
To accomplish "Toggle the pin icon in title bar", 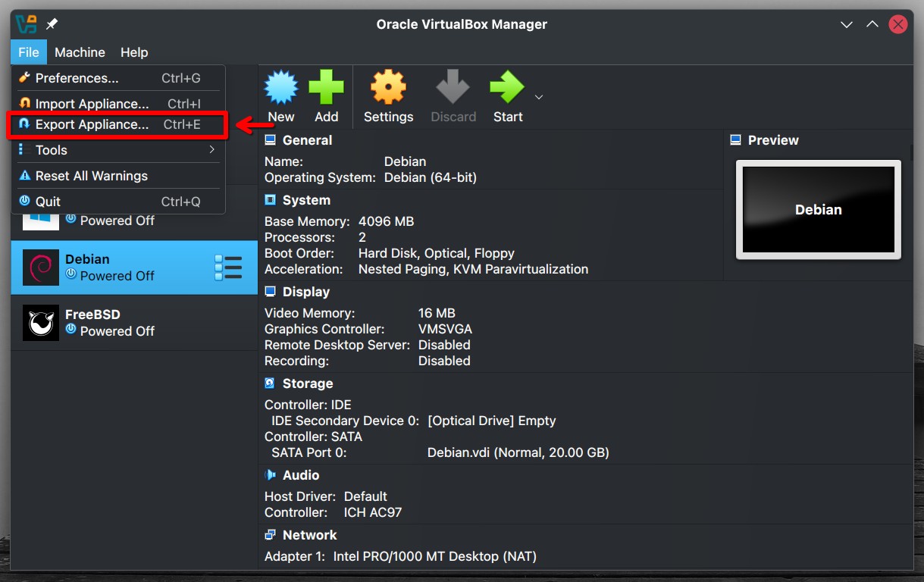I will pyautogui.click(x=52, y=24).
